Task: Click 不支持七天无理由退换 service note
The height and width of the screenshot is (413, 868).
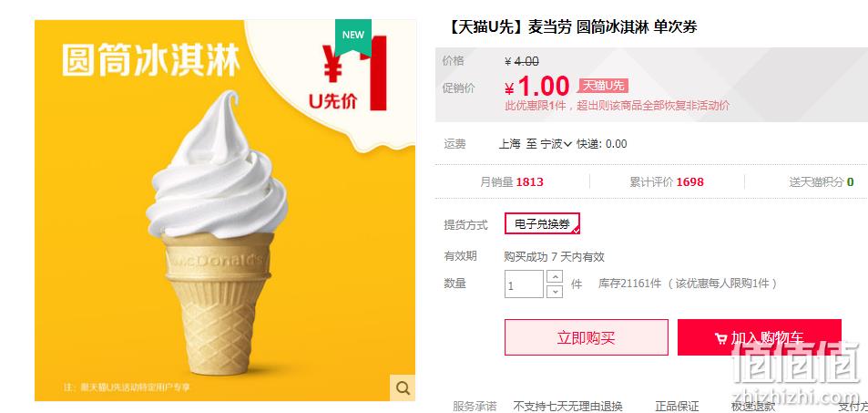Action: 568,407
